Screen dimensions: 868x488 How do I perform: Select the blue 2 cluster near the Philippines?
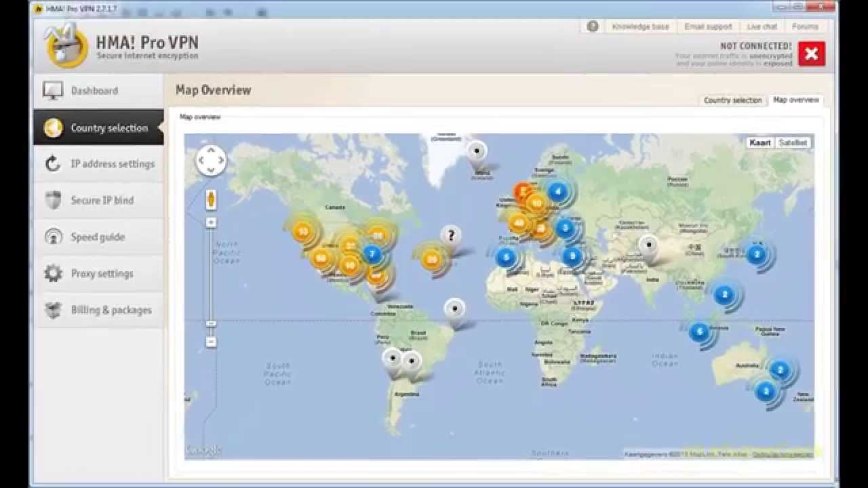[x=724, y=294]
